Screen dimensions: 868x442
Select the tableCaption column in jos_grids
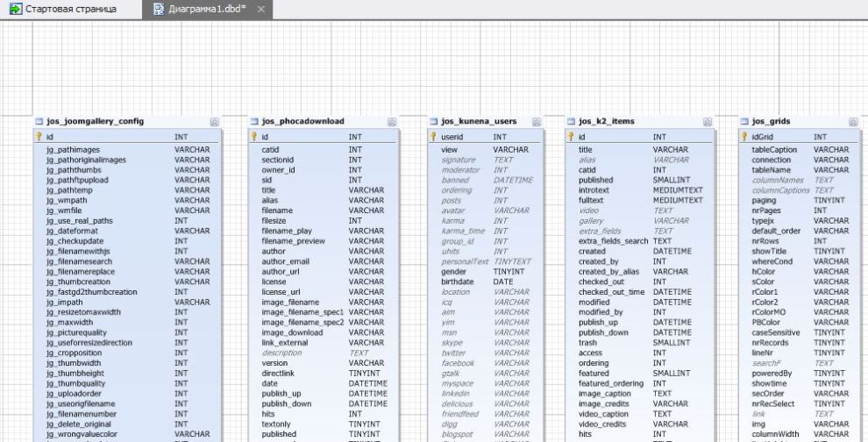[774, 150]
